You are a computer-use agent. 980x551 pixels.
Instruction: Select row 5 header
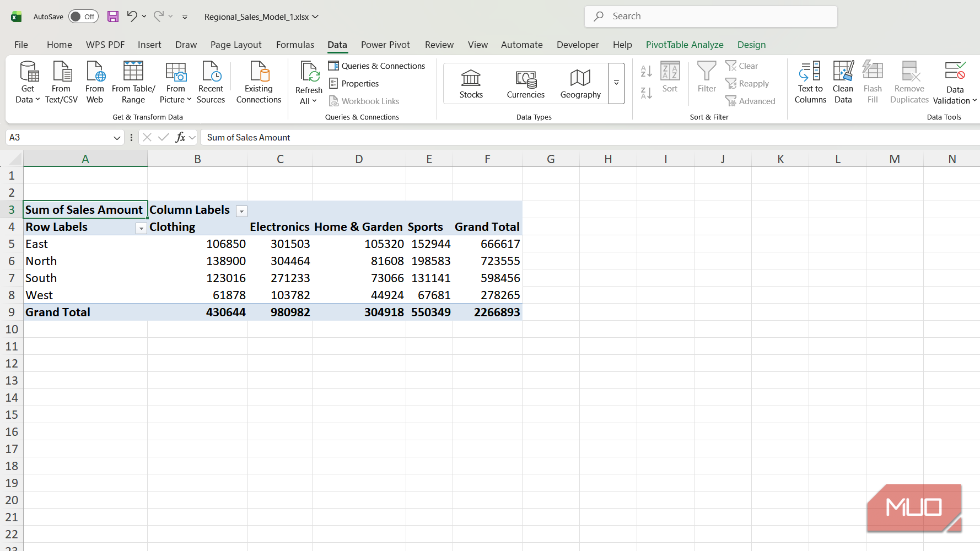click(x=12, y=244)
